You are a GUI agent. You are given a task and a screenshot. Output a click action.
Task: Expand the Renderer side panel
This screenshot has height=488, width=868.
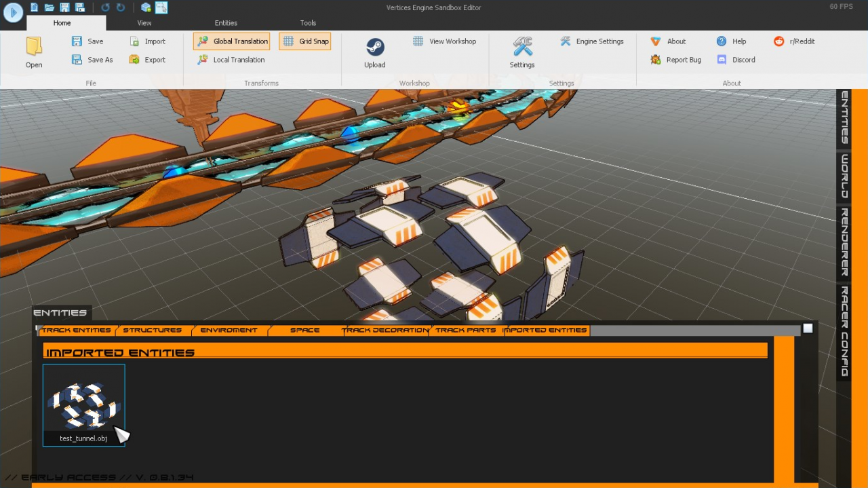tap(844, 242)
